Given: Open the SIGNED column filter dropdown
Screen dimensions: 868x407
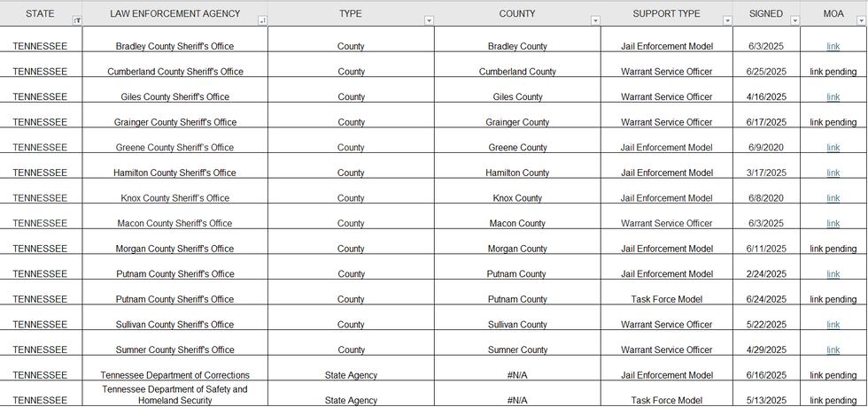Looking at the screenshot, I should click(794, 20).
